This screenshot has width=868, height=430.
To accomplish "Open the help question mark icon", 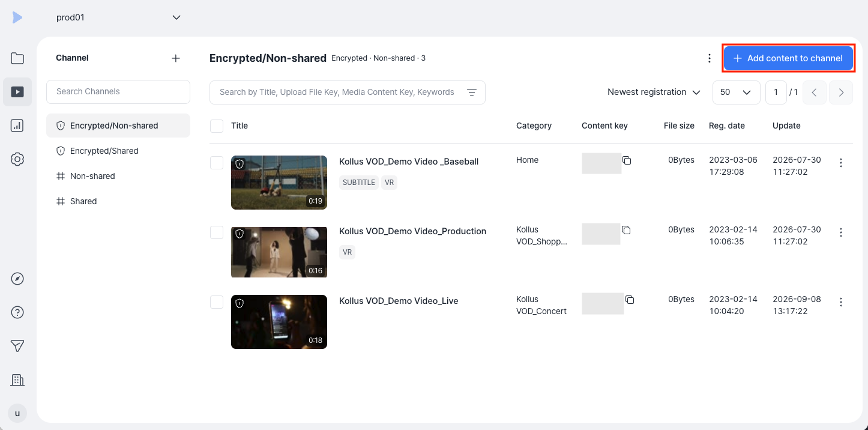I will (x=17, y=312).
